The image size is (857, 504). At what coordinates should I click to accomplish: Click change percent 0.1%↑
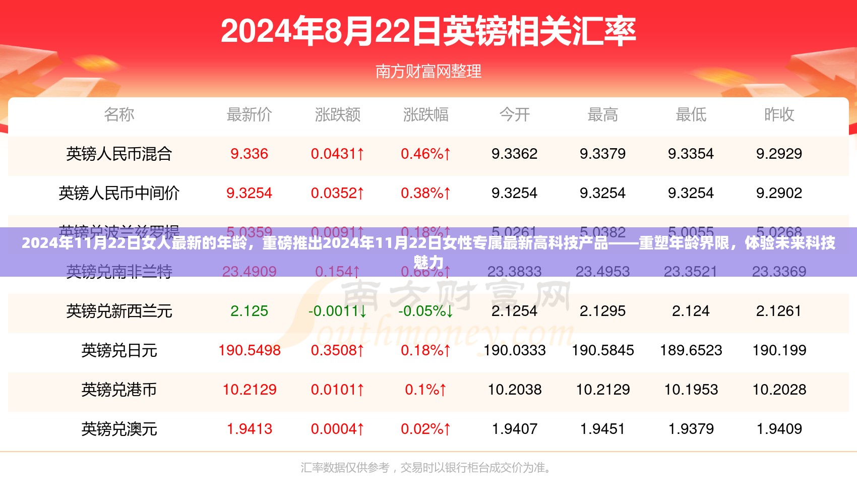(425, 390)
